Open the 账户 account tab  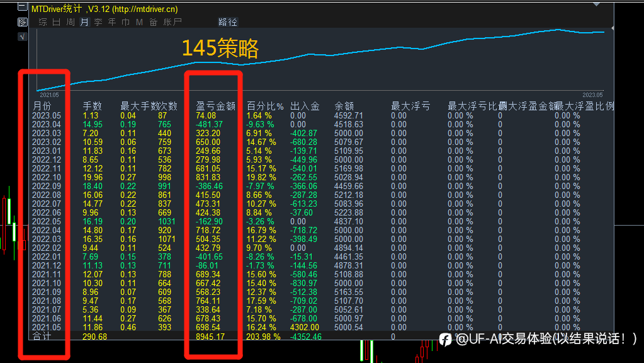(172, 22)
